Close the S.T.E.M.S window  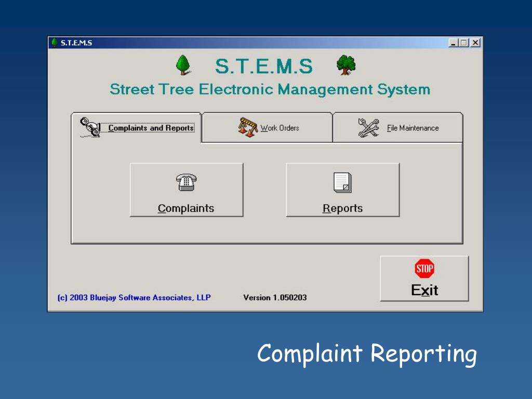(x=476, y=43)
